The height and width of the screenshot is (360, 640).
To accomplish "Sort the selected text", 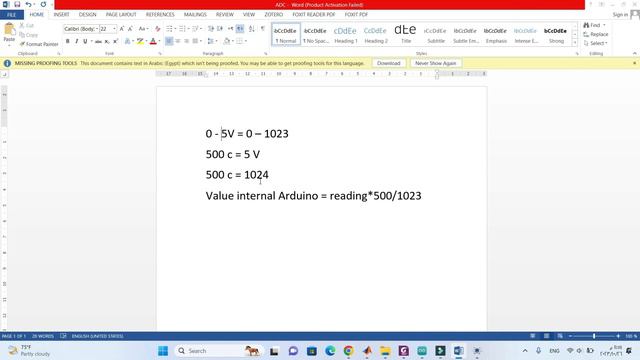I will [252, 29].
